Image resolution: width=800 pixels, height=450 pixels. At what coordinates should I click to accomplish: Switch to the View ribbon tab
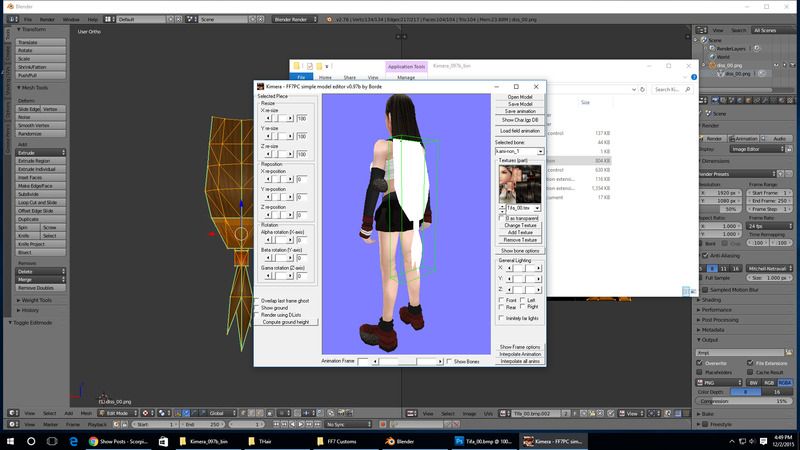coord(372,77)
